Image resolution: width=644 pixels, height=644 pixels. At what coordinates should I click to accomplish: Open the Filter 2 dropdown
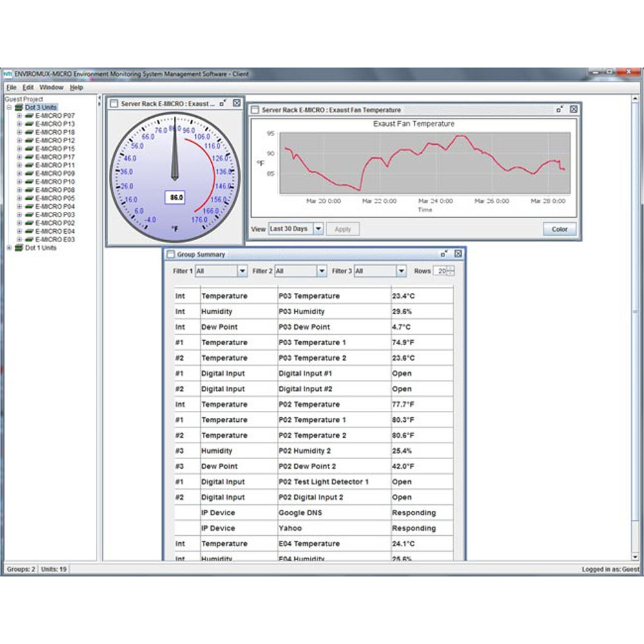coord(321,271)
